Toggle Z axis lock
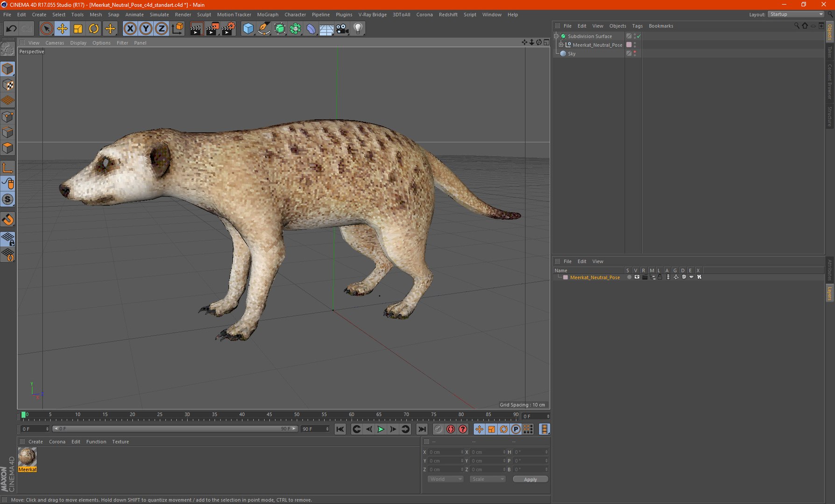The width and height of the screenshot is (835, 504). coord(161,29)
